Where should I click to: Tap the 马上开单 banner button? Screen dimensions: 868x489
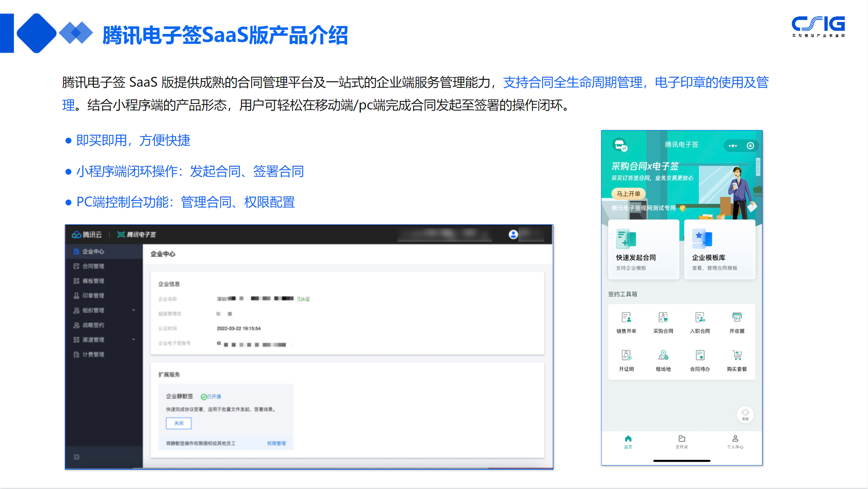tap(628, 194)
